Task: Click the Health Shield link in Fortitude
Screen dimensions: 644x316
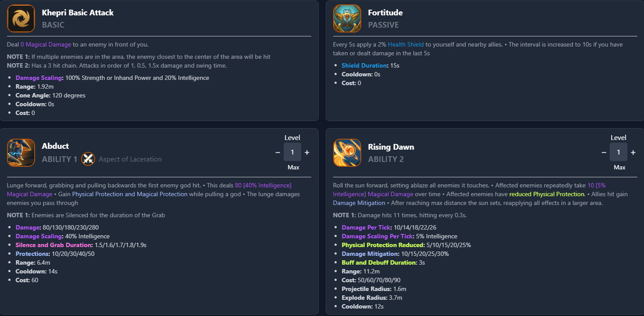Action: point(406,44)
